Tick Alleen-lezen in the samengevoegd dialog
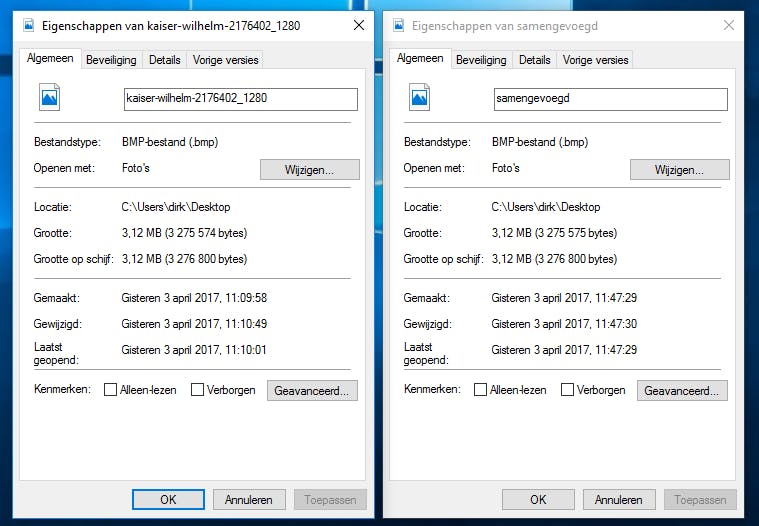 pos(481,390)
